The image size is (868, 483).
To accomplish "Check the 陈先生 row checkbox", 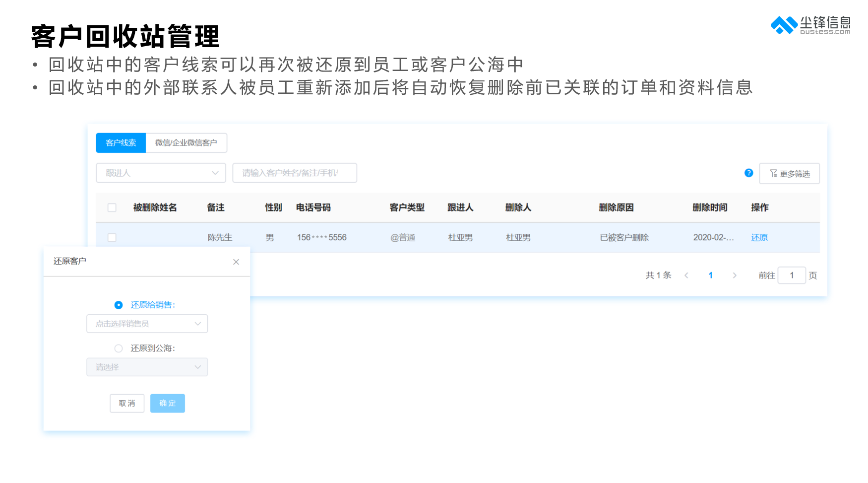I will point(112,237).
